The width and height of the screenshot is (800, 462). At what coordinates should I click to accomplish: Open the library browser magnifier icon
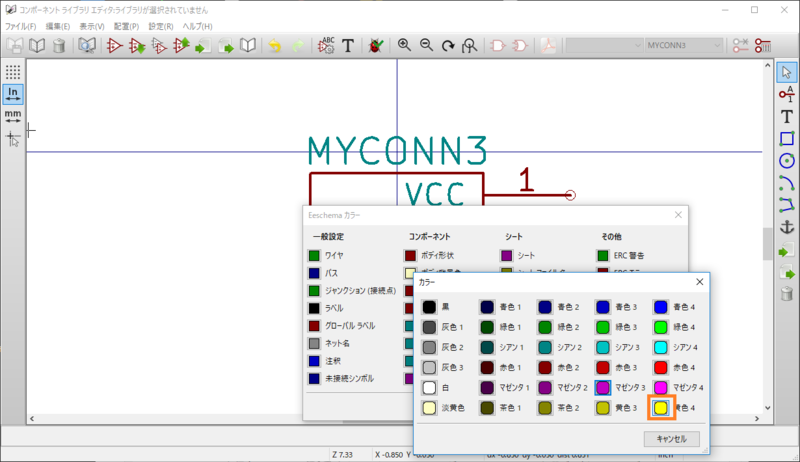click(x=87, y=45)
